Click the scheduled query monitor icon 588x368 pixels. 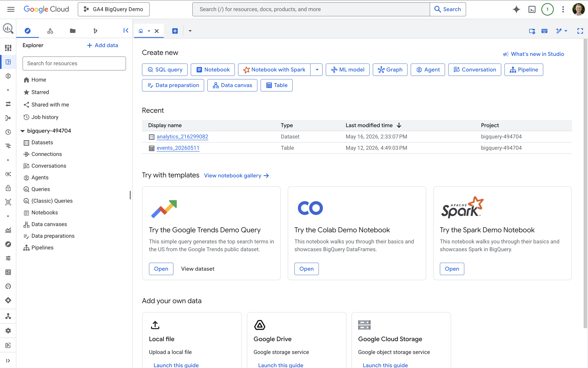point(532,31)
